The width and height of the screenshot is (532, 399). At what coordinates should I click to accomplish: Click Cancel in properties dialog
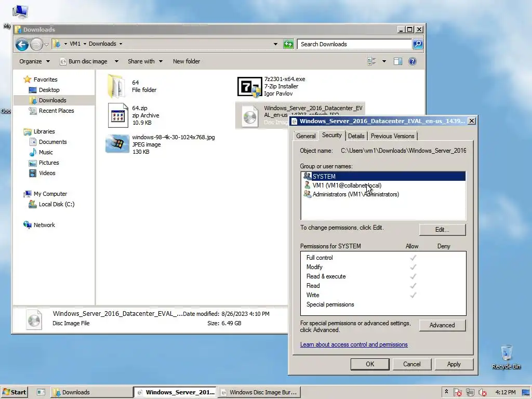[412, 364]
